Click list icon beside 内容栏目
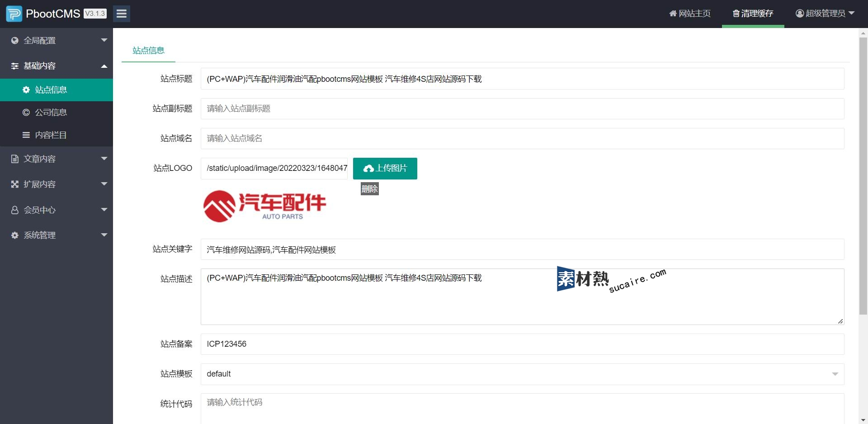 click(26, 135)
